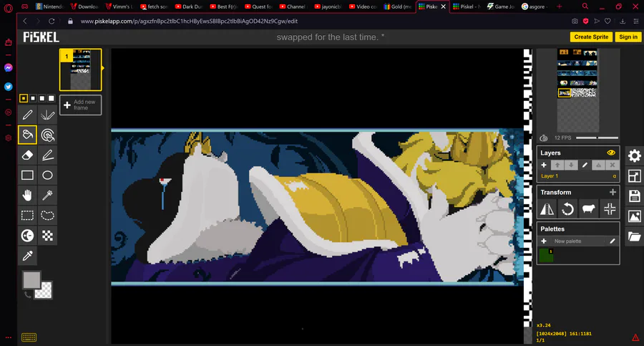This screenshot has height=346, width=644.
Task: Select the Lasso selection tool
Action: tap(47, 216)
